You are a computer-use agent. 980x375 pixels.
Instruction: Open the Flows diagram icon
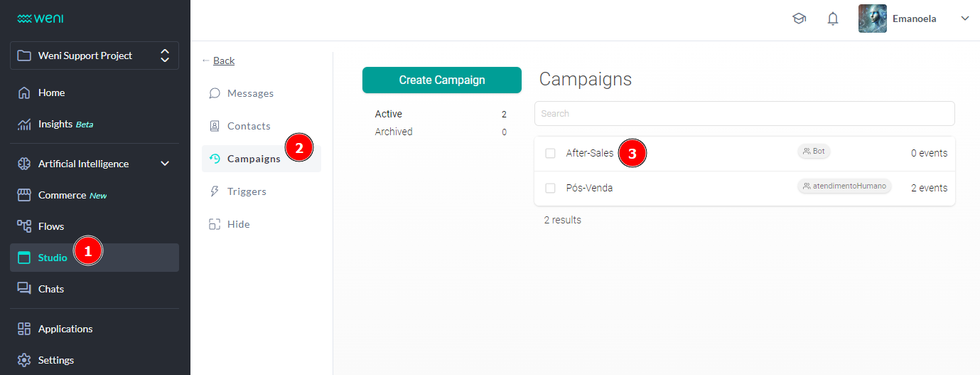click(24, 226)
